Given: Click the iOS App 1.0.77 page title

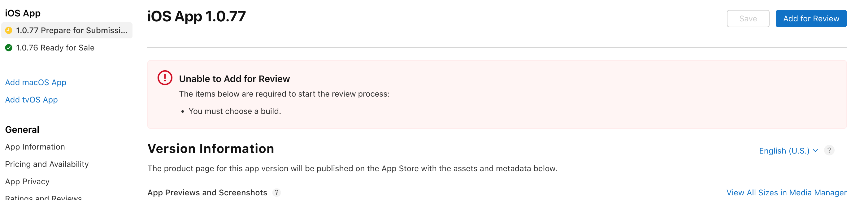Looking at the screenshot, I should tap(197, 16).
